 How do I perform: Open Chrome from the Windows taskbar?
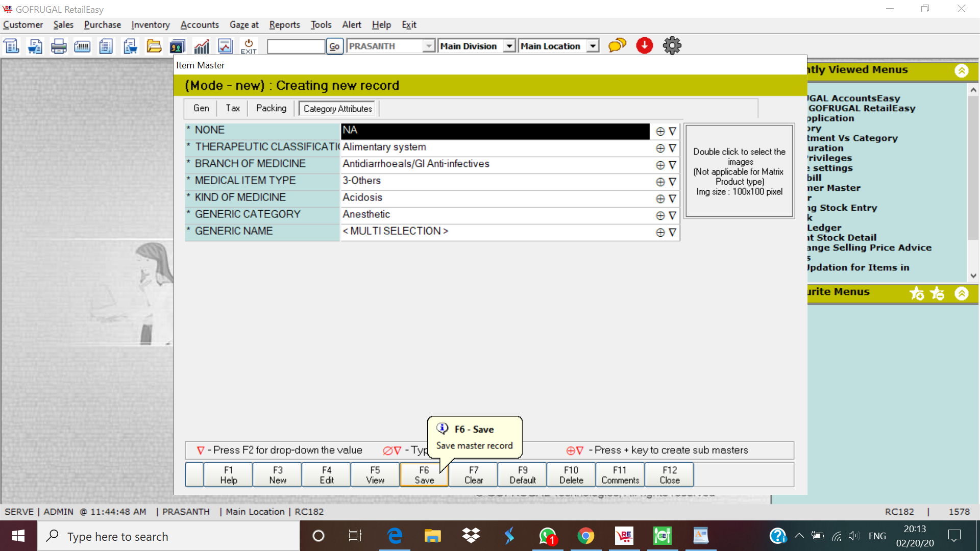tap(585, 536)
